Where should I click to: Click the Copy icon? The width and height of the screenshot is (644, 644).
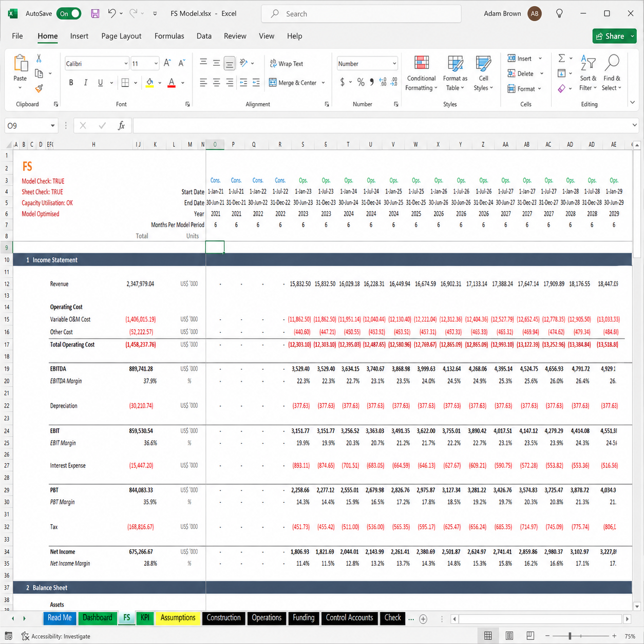pyautogui.click(x=39, y=73)
